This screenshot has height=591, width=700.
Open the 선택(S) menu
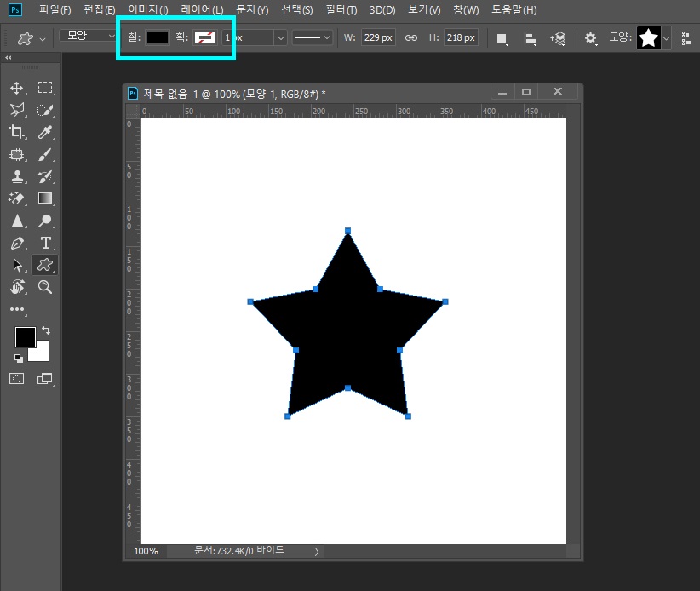coord(297,10)
